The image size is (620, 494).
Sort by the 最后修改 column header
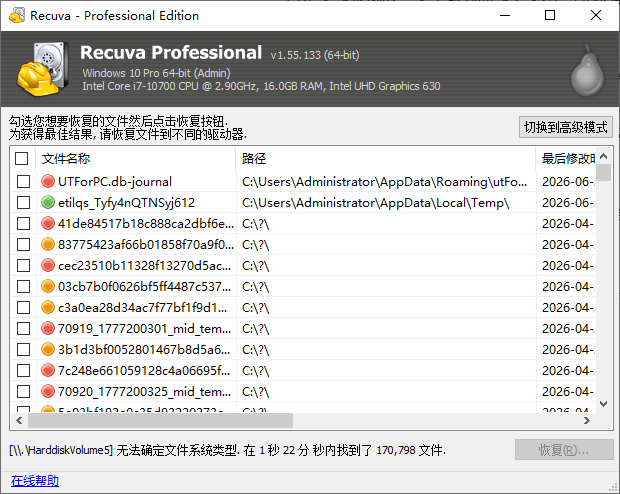click(565, 159)
